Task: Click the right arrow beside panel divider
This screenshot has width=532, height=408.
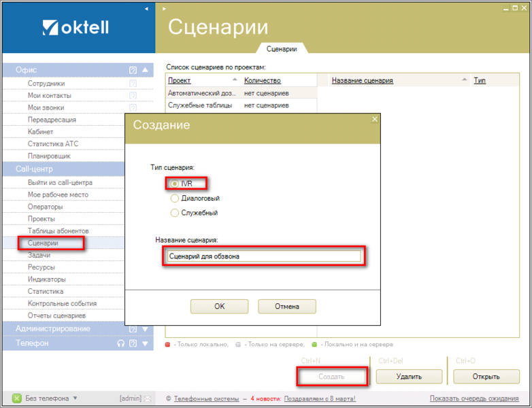Action: coord(164,9)
